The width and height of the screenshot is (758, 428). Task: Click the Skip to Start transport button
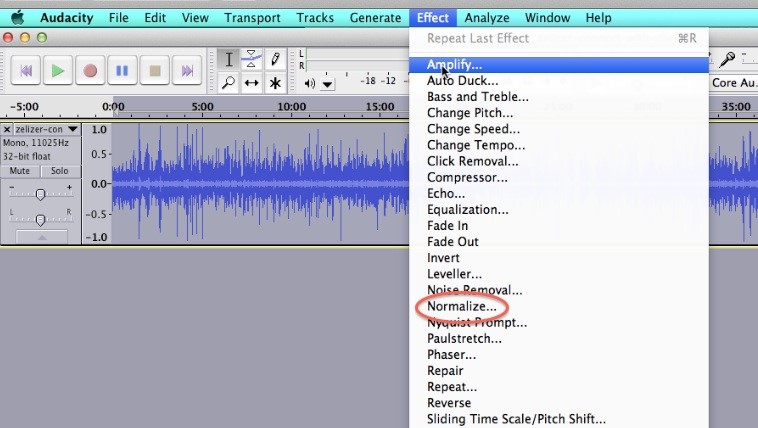26,71
